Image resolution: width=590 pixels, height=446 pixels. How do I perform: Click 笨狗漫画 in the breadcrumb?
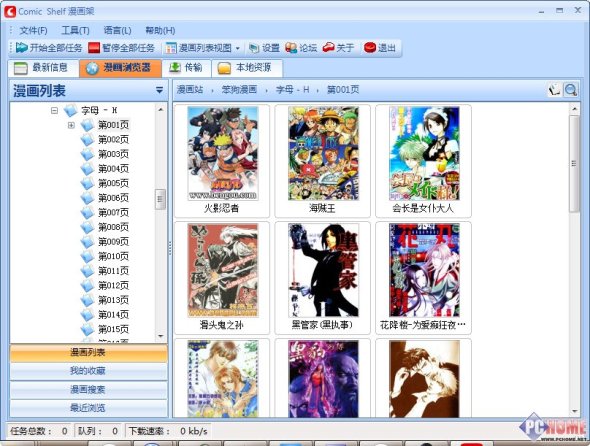239,90
